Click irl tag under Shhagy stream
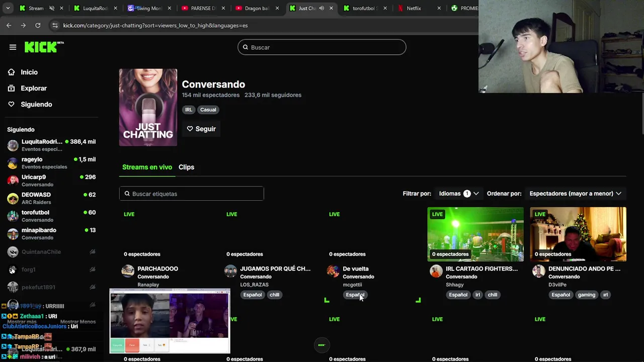Image resolution: width=644 pixels, height=362 pixels. pyautogui.click(x=477, y=295)
